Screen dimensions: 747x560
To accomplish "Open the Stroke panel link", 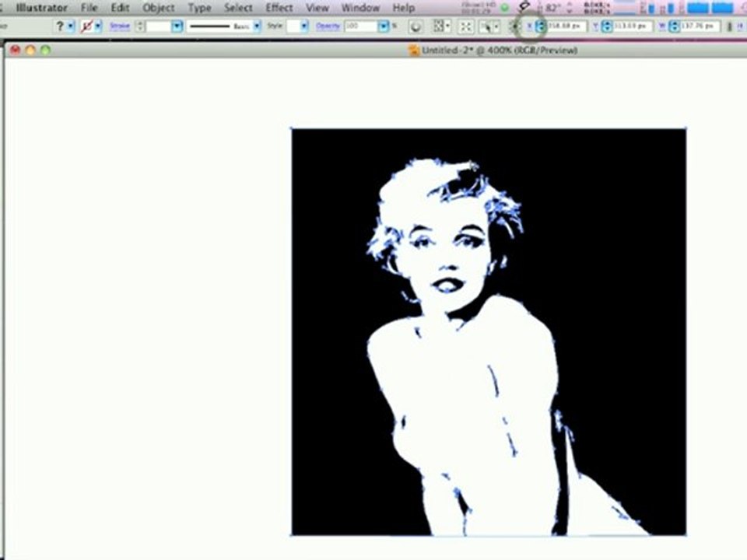I will tap(120, 26).
